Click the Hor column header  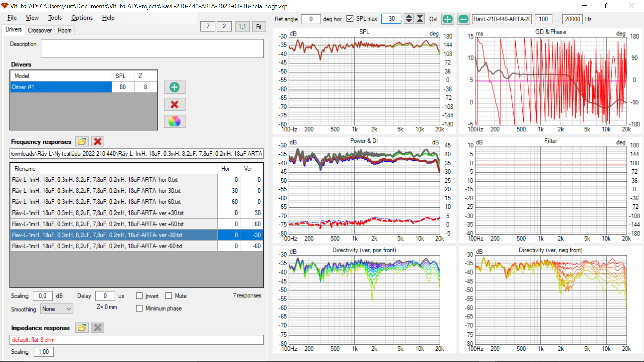[229, 169]
